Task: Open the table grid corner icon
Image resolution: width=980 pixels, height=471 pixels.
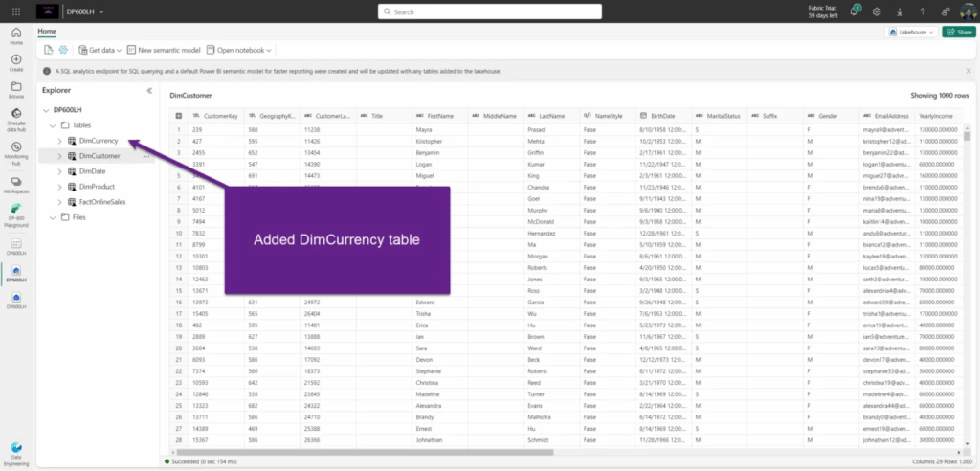Action: [x=179, y=116]
